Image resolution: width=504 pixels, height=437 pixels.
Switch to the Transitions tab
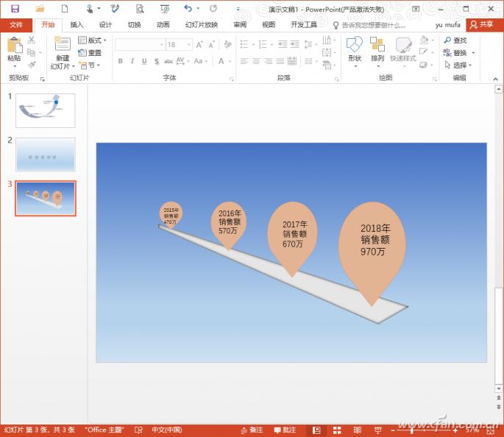135,25
